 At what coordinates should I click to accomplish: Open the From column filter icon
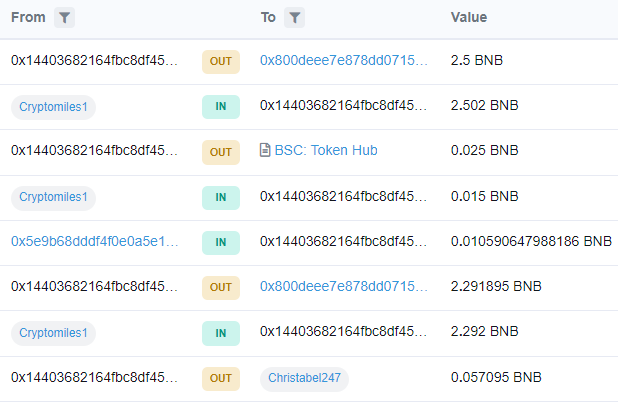64,18
